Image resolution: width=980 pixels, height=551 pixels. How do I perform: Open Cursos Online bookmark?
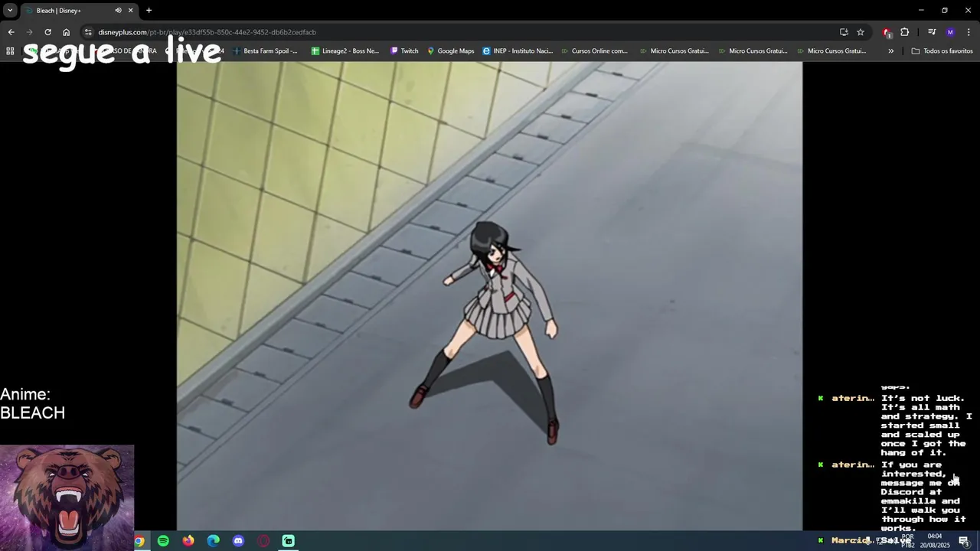coord(594,51)
